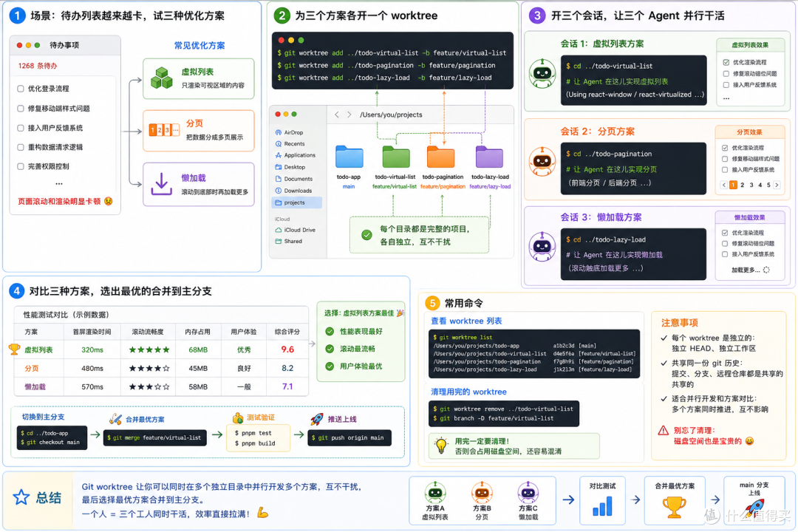Check 接入用户反馈系统 in the 待办事项 window
Screen dimensions: 798x532
coord(21,128)
